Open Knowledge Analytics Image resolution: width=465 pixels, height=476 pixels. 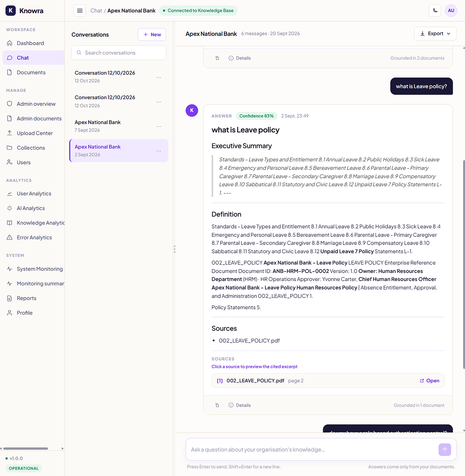point(34,223)
